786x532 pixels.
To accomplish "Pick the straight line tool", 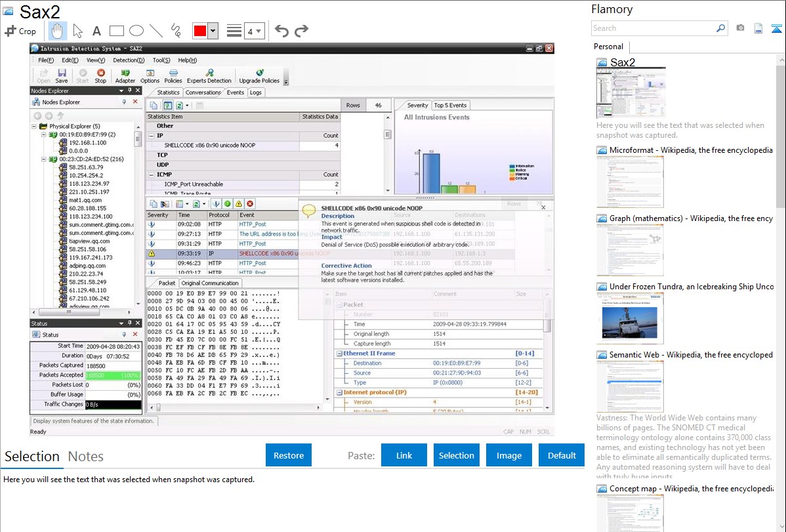I will coord(156,31).
